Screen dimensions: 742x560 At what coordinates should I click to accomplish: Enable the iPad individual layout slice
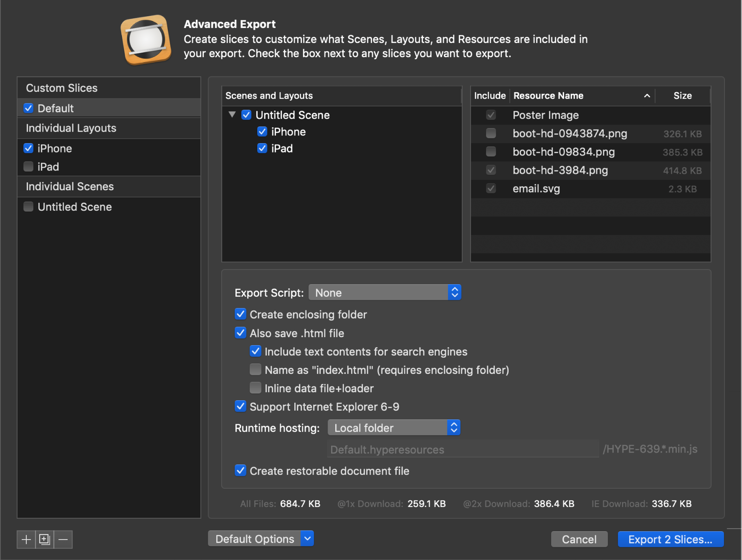[x=28, y=167]
